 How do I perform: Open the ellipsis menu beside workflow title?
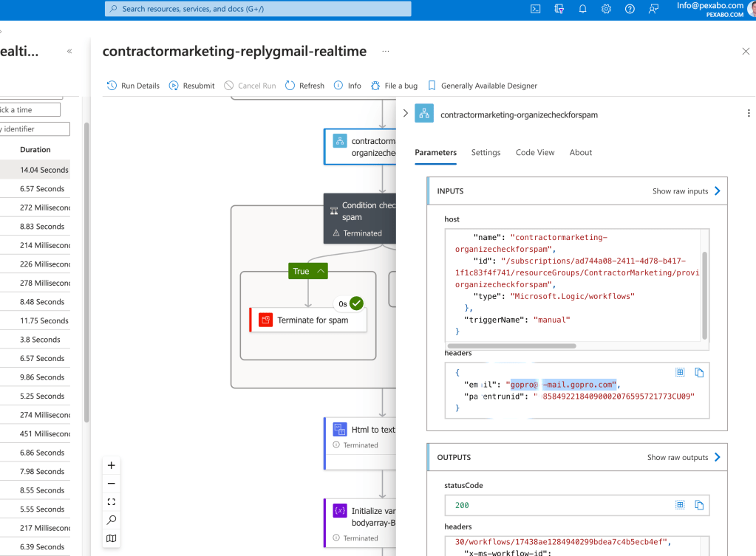[x=385, y=51]
